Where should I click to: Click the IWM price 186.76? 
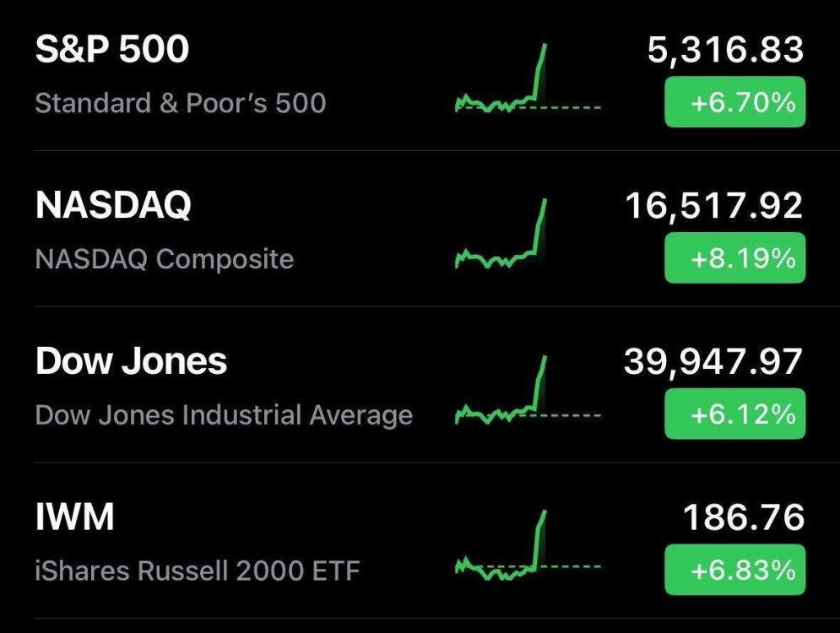[x=743, y=517]
